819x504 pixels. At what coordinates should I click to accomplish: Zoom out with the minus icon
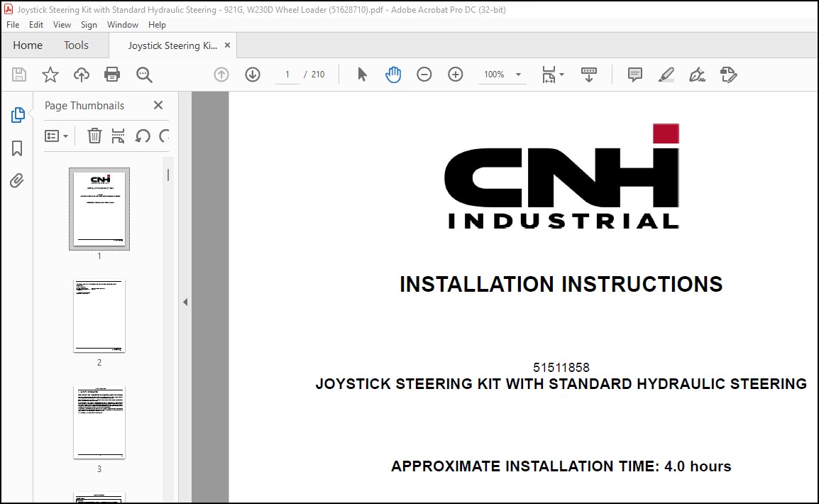pos(424,75)
